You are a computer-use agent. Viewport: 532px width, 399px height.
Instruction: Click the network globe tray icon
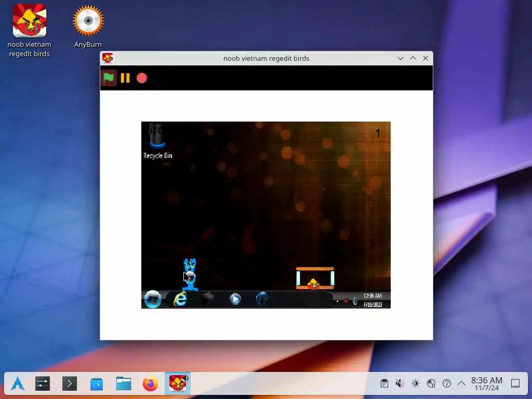[x=431, y=383]
